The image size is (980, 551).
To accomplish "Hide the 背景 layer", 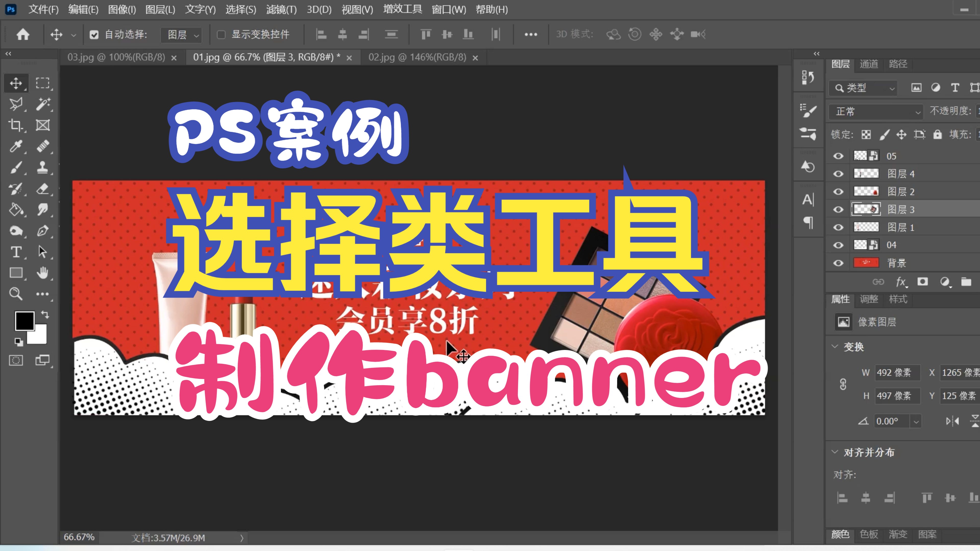I will coord(838,263).
